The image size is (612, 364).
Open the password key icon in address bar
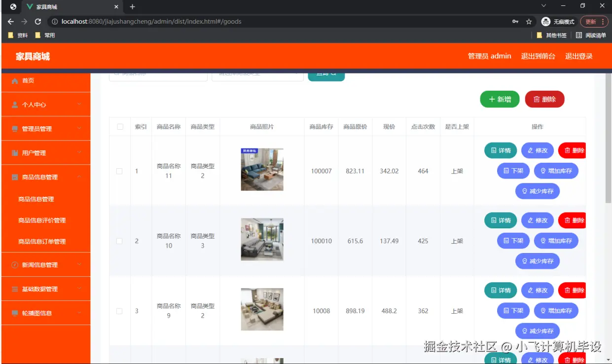tap(515, 22)
